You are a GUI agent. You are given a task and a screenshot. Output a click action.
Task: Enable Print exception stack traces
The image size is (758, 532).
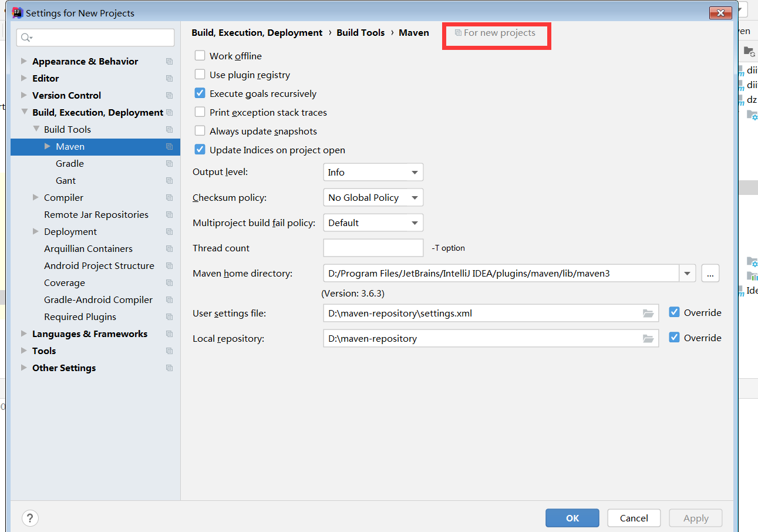(200, 112)
